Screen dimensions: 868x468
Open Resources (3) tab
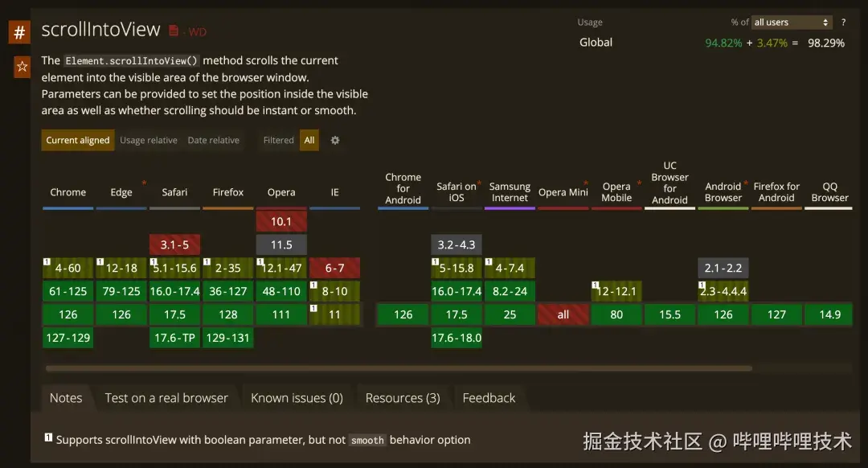[403, 398]
